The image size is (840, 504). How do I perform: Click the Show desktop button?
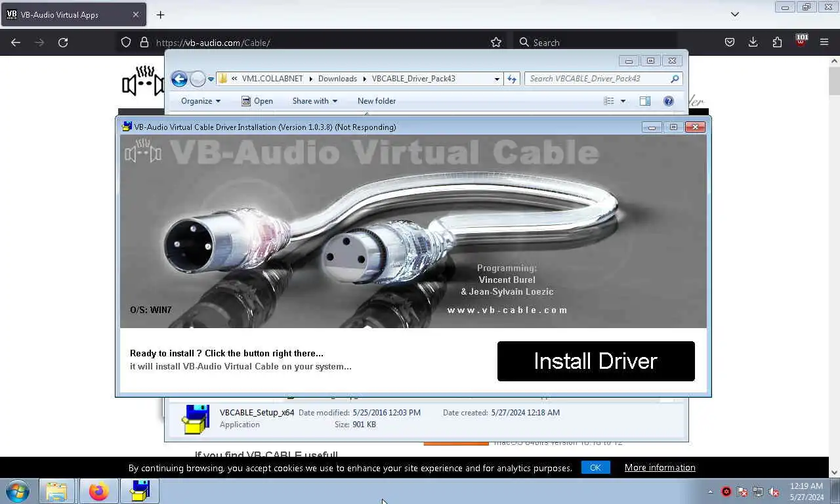[835, 491]
